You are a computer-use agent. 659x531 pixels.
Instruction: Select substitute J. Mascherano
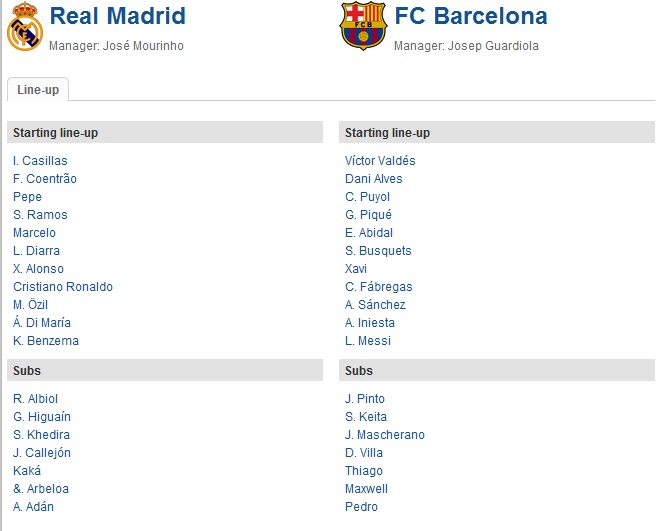click(385, 435)
